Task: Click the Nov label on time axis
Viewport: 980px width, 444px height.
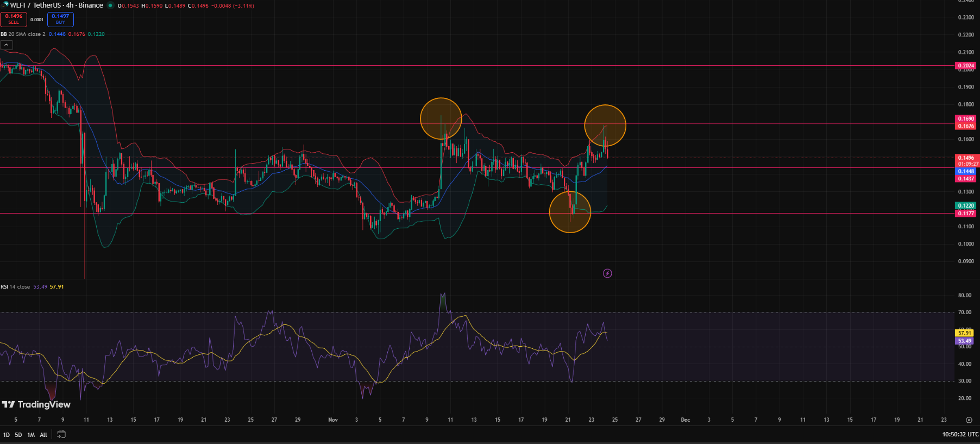Action: [x=333, y=420]
